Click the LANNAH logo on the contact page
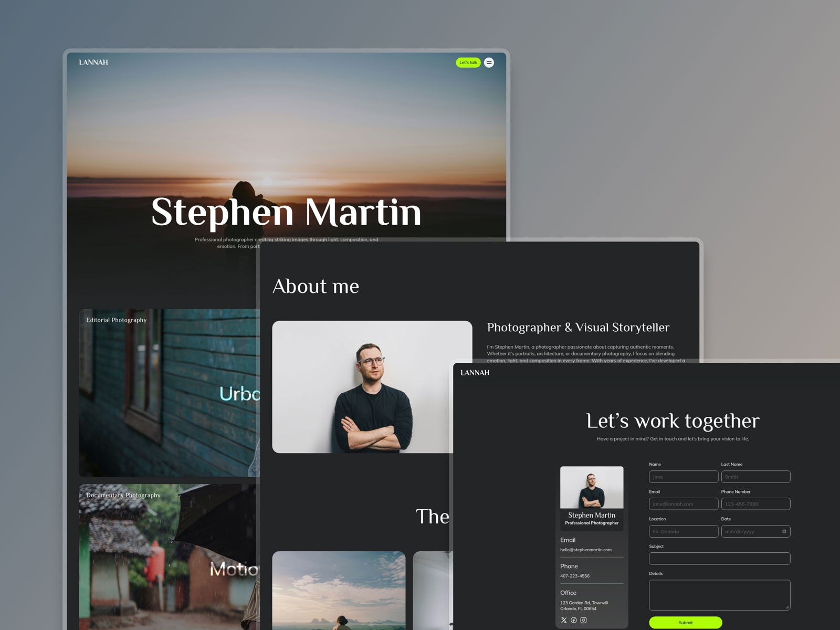The height and width of the screenshot is (630, 840). point(475,372)
